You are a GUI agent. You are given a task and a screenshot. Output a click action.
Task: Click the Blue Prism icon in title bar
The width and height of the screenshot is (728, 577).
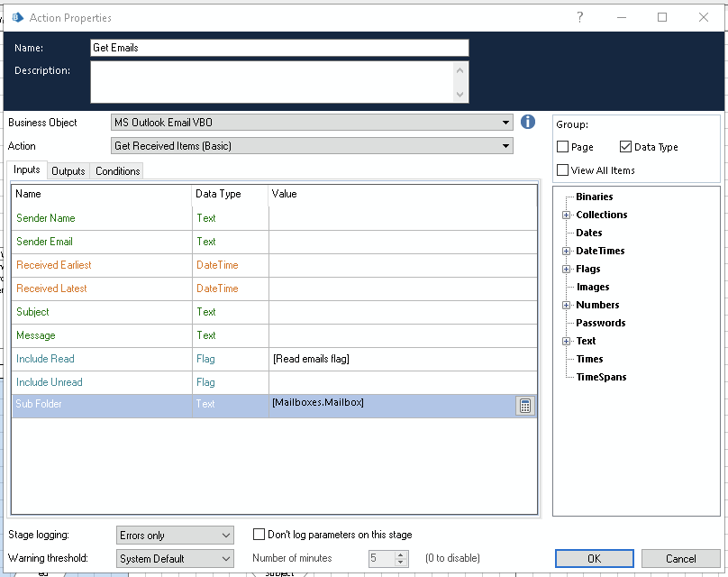(x=17, y=17)
